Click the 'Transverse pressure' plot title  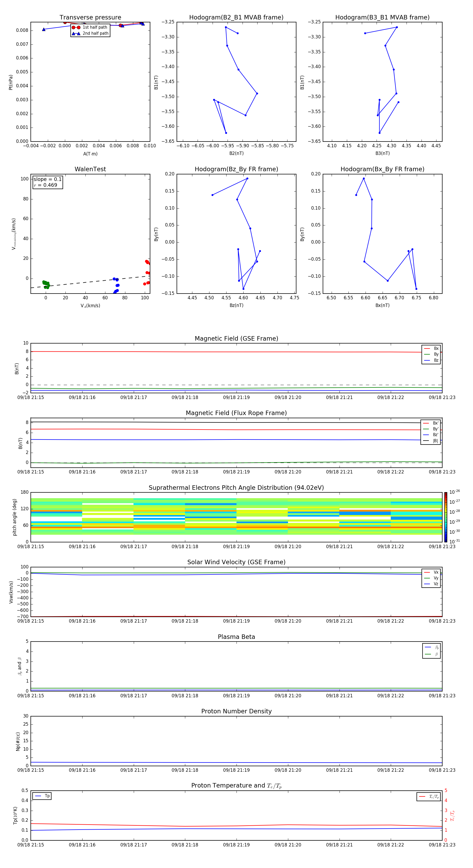(90, 18)
